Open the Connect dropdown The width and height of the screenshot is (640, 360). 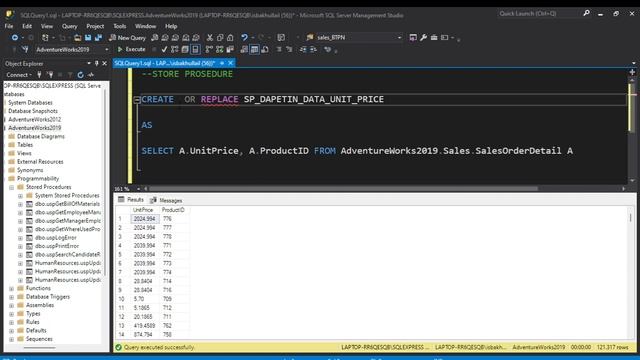tap(19, 75)
